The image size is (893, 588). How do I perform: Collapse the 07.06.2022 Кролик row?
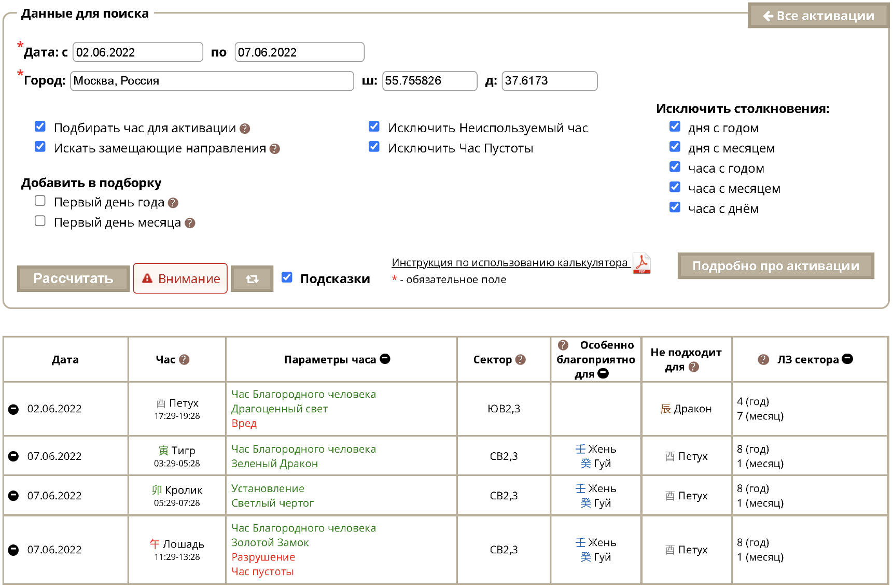13,496
